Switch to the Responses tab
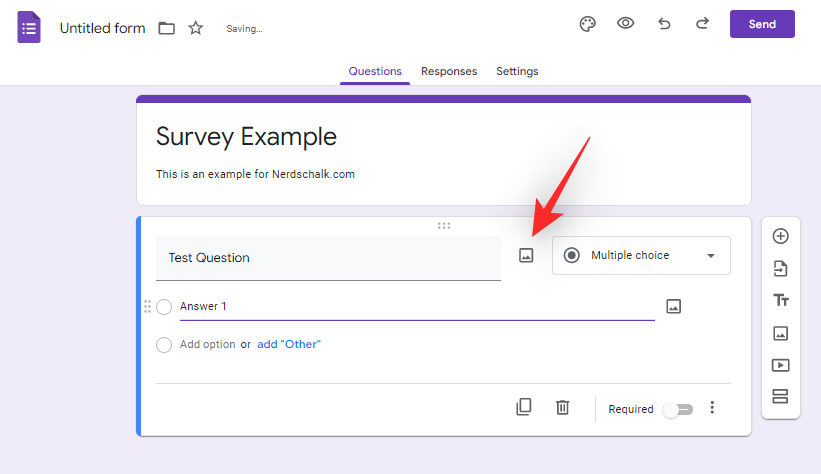Screen dimensions: 821x474 click(x=449, y=71)
